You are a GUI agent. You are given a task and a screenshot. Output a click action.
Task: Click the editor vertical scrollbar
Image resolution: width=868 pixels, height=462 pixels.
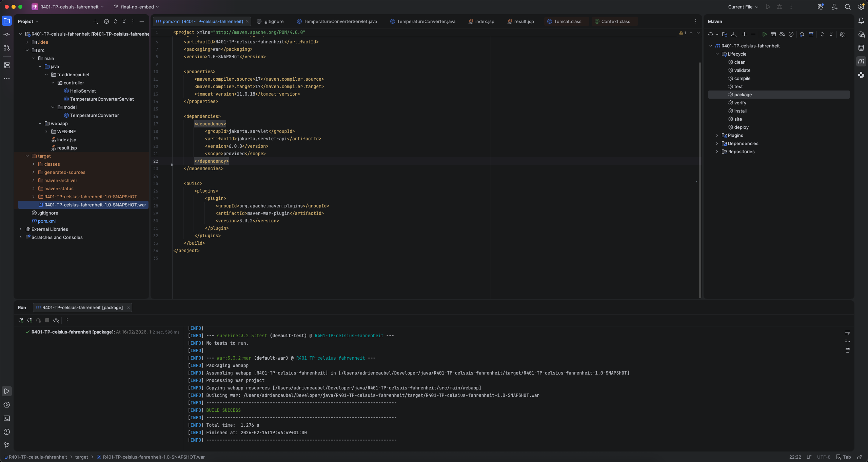click(x=699, y=169)
